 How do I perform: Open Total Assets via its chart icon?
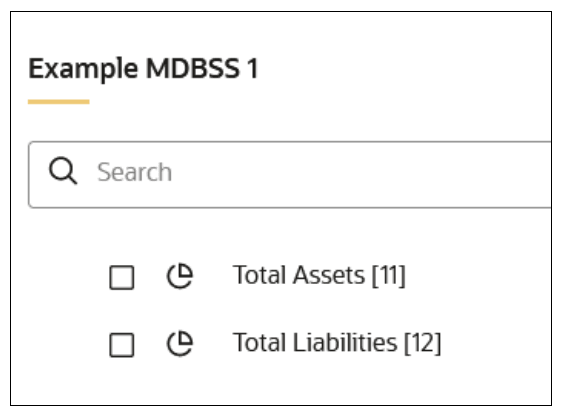point(180,276)
